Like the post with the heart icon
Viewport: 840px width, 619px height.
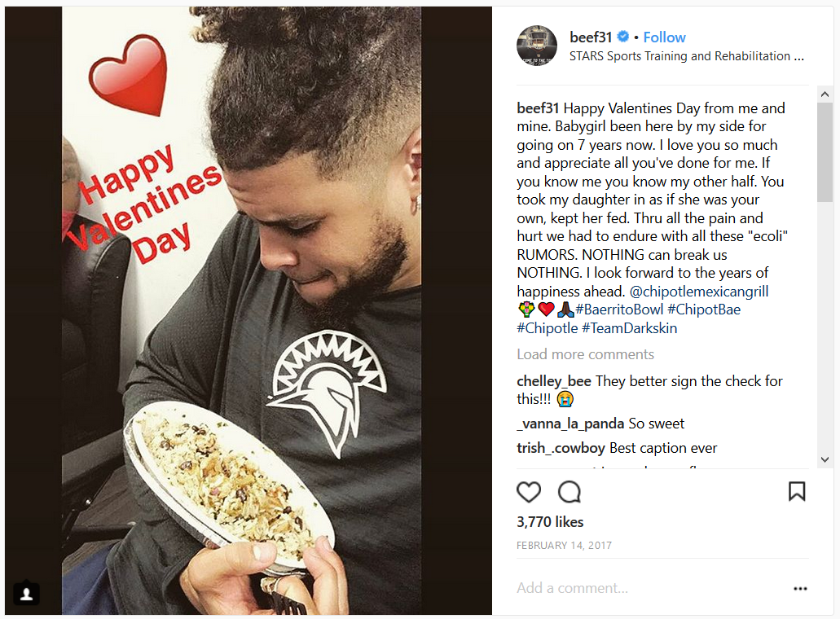(528, 492)
